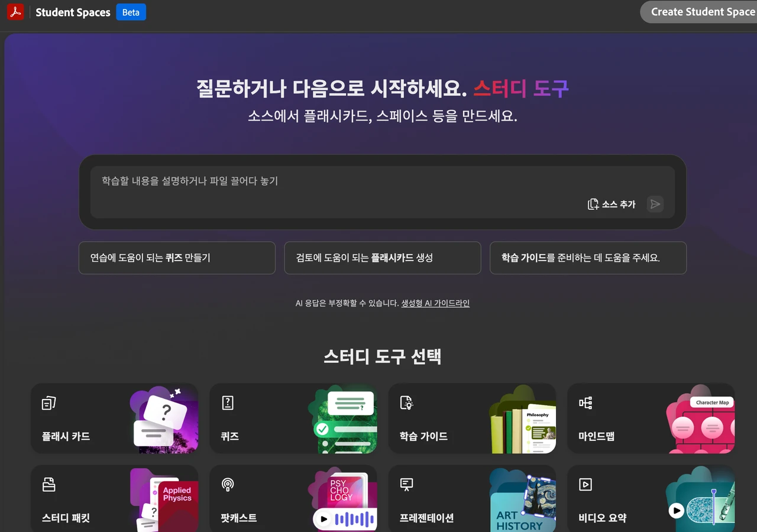Click the play button on video thumbnail
Image resolution: width=757 pixels, height=532 pixels.
676,510
